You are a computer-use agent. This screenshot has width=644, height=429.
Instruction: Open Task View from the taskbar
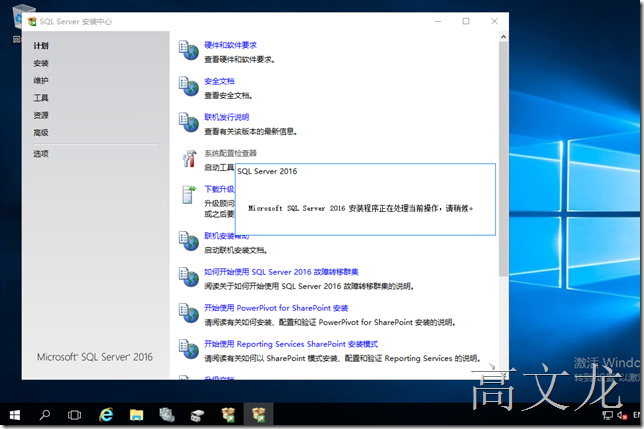tap(74, 415)
